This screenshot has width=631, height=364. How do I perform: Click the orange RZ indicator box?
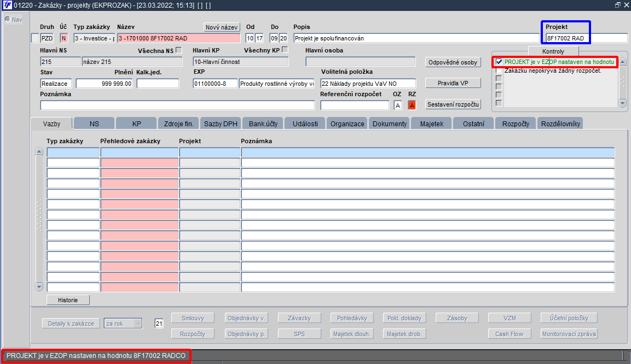click(412, 105)
